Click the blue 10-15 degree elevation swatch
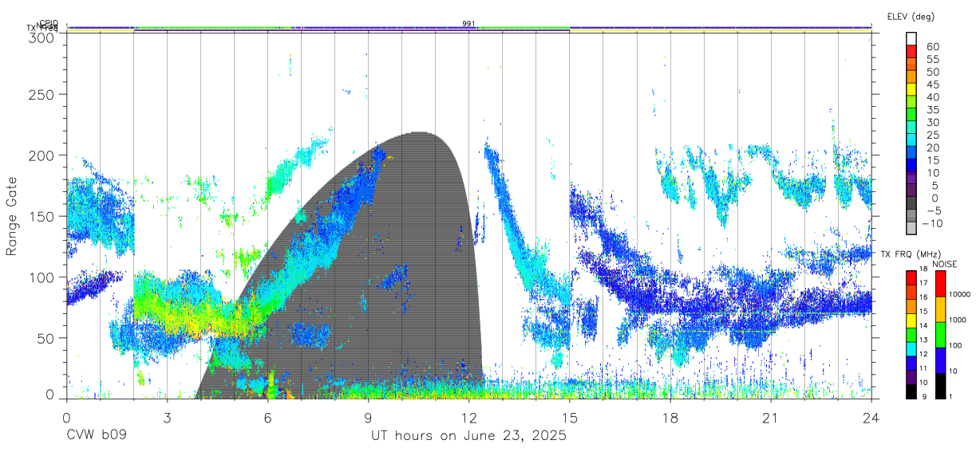The height and width of the screenshot is (452, 980). tap(911, 165)
